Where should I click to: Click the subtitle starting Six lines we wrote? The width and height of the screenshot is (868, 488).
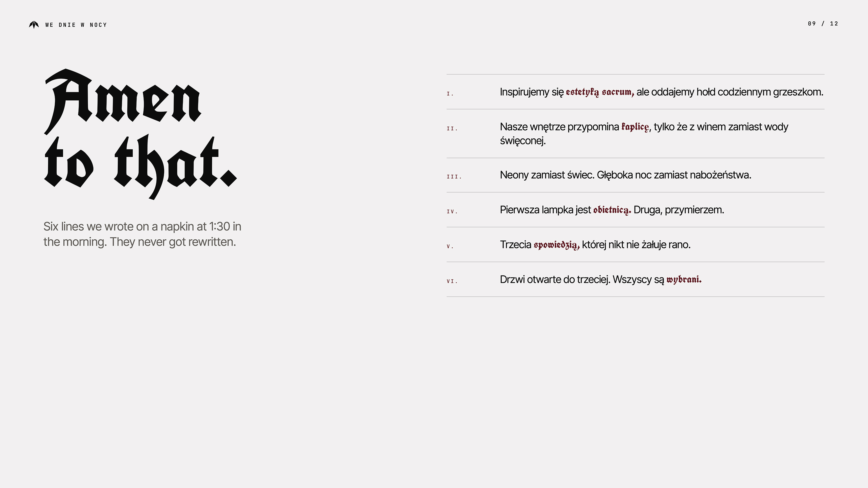pos(142,234)
